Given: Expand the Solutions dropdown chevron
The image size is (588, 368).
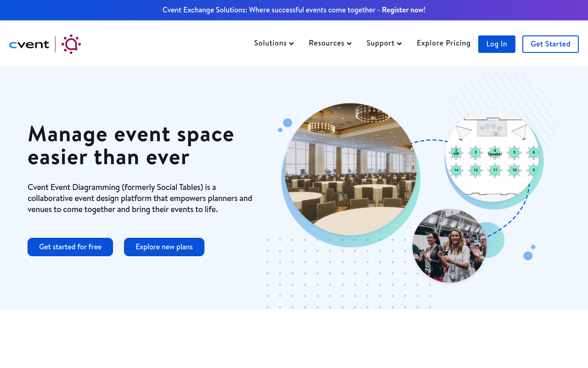Looking at the screenshot, I should (292, 44).
